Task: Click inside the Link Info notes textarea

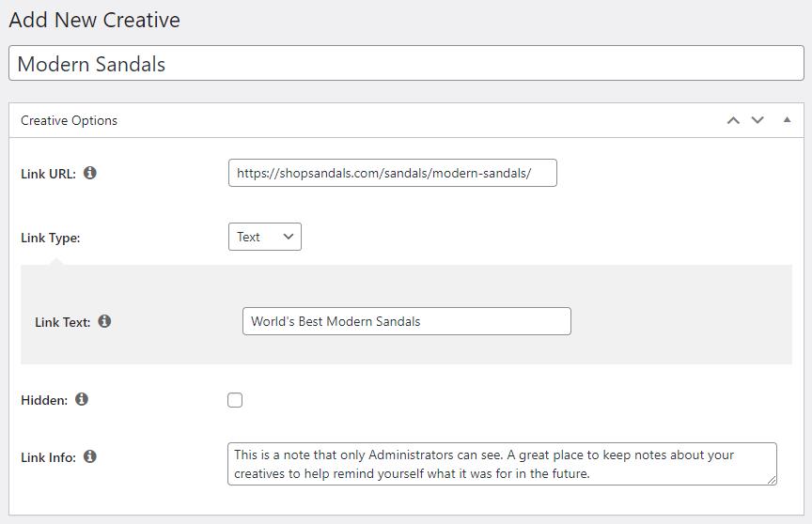Action: coord(502,464)
